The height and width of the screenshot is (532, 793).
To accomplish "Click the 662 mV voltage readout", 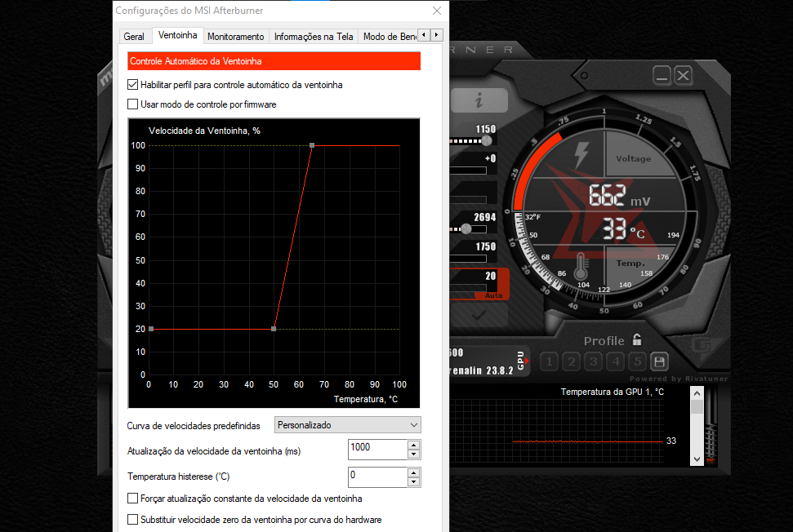I will (619, 196).
